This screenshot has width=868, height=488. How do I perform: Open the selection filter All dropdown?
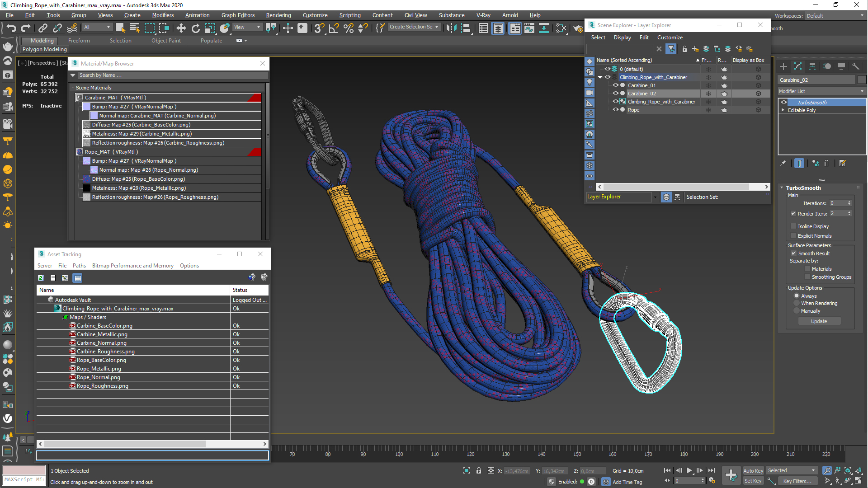coord(97,28)
